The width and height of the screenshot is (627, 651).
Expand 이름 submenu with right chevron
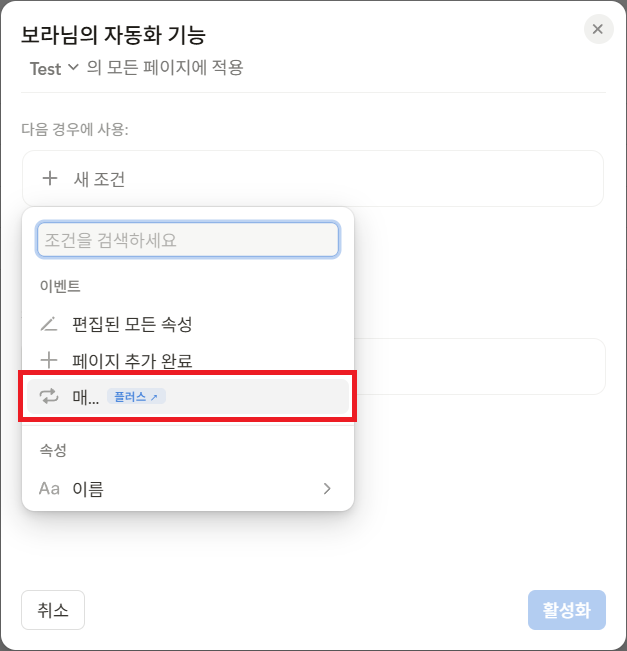(327, 489)
